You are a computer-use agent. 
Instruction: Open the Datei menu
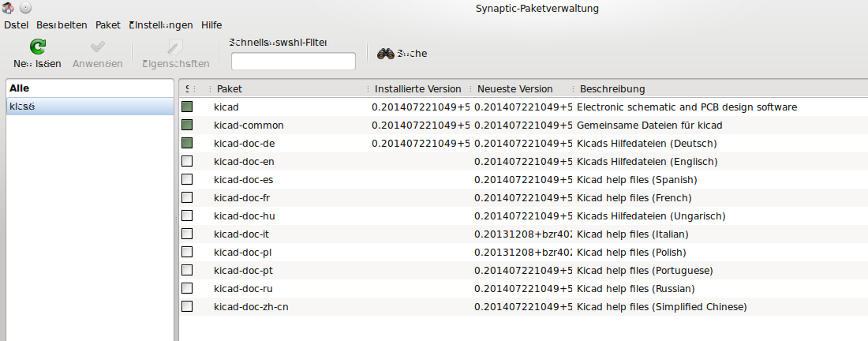[16, 25]
